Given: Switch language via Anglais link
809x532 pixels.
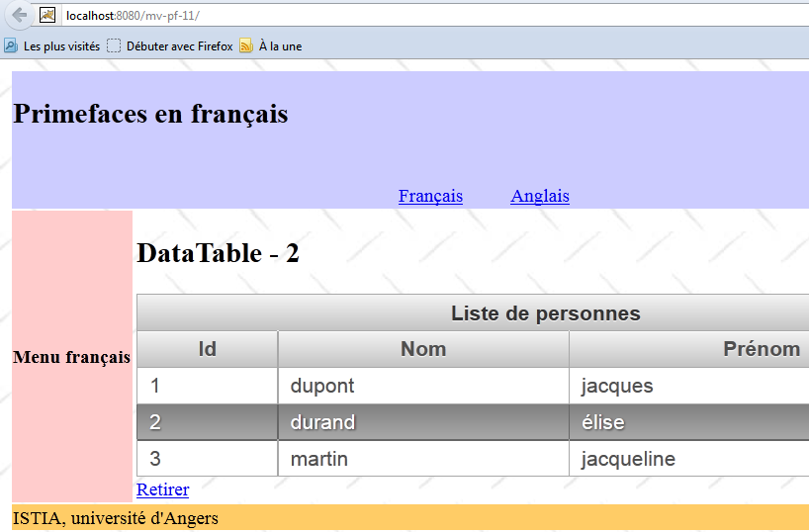Looking at the screenshot, I should (539, 196).
